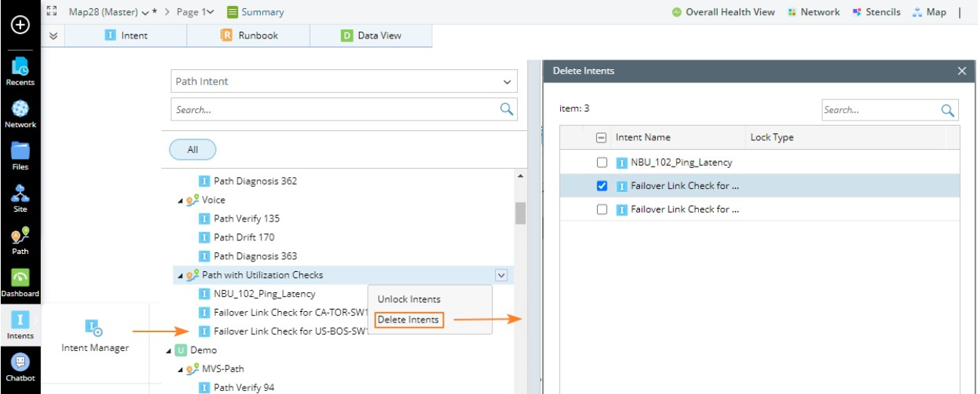This screenshot has width=980, height=394.
Task: Check the NBU_102_Ping_Latency checkbox
Action: click(x=602, y=162)
